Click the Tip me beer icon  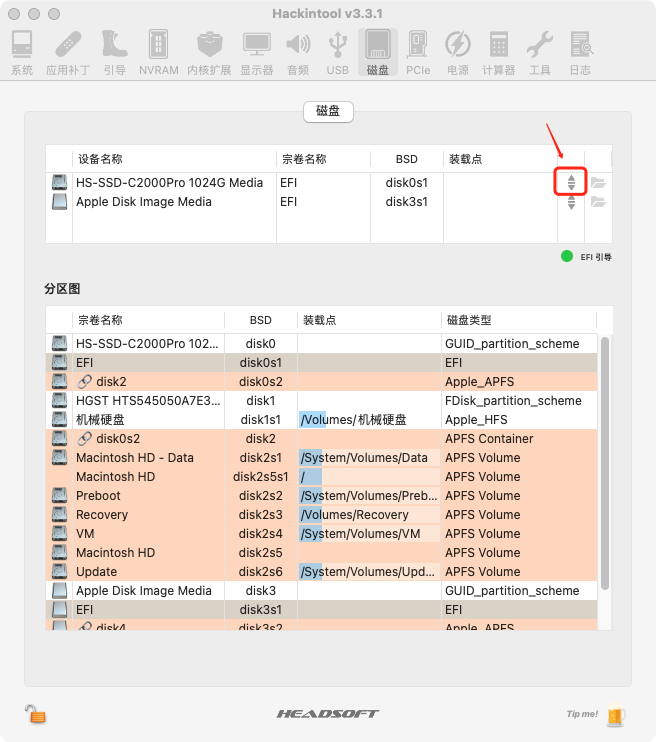pyautogui.click(x=616, y=715)
